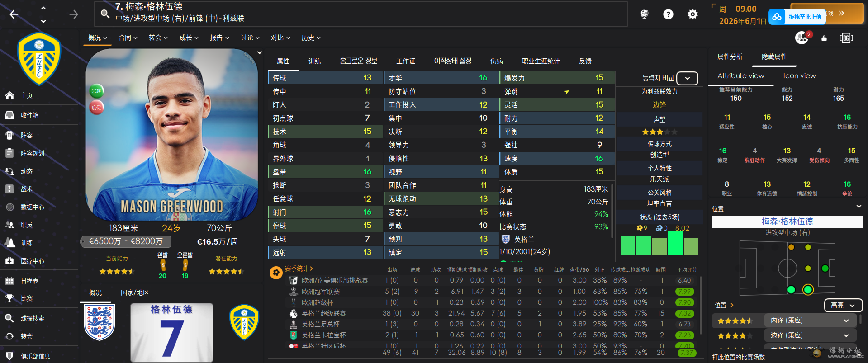
Task: Toggle the lock icon near BG
Action: tap(824, 38)
